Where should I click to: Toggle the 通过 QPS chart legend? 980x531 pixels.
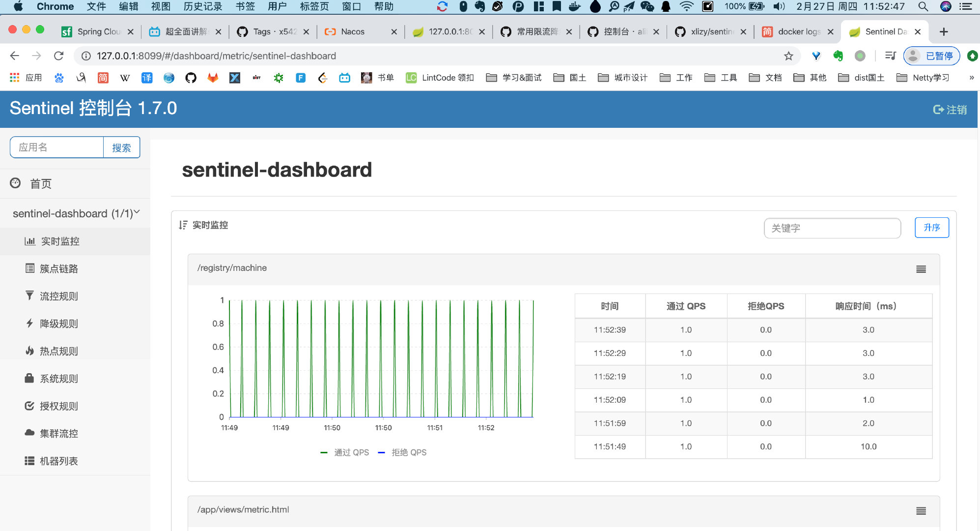click(344, 452)
